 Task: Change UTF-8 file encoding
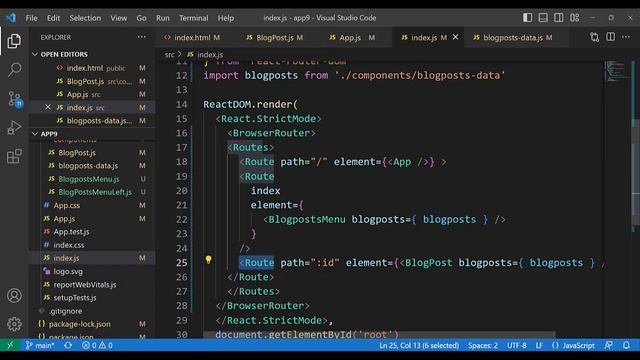(x=516, y=345)
